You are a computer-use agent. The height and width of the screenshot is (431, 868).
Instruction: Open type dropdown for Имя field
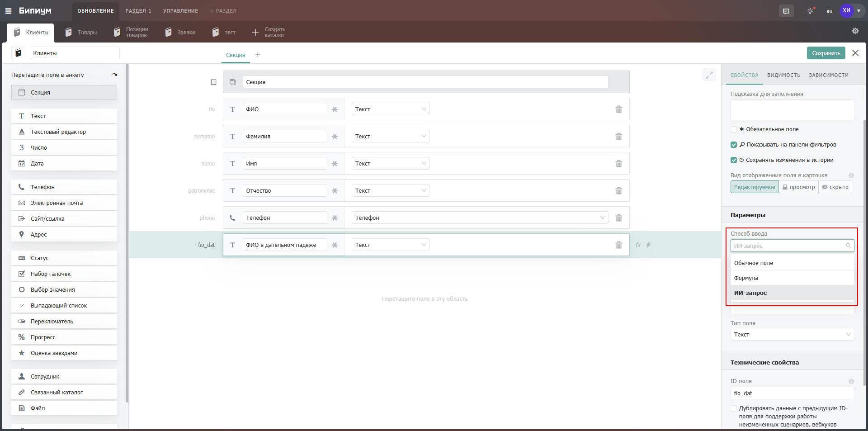390,164
